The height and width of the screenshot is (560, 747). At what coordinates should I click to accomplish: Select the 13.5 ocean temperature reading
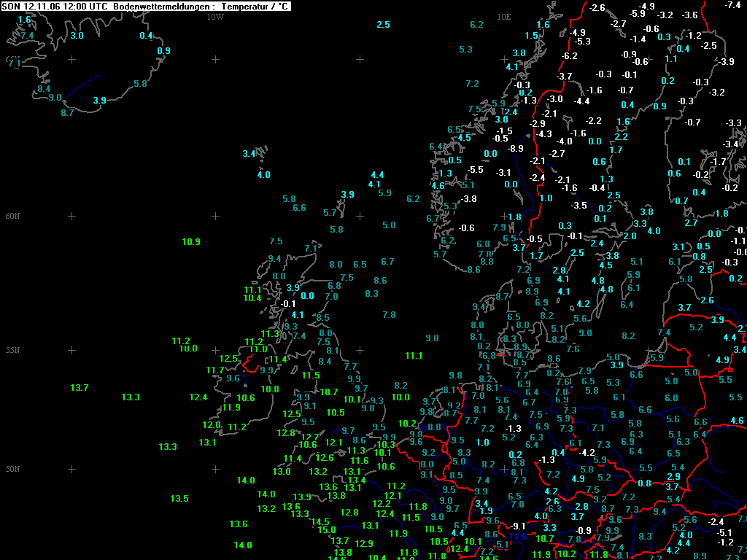point(179,499)
